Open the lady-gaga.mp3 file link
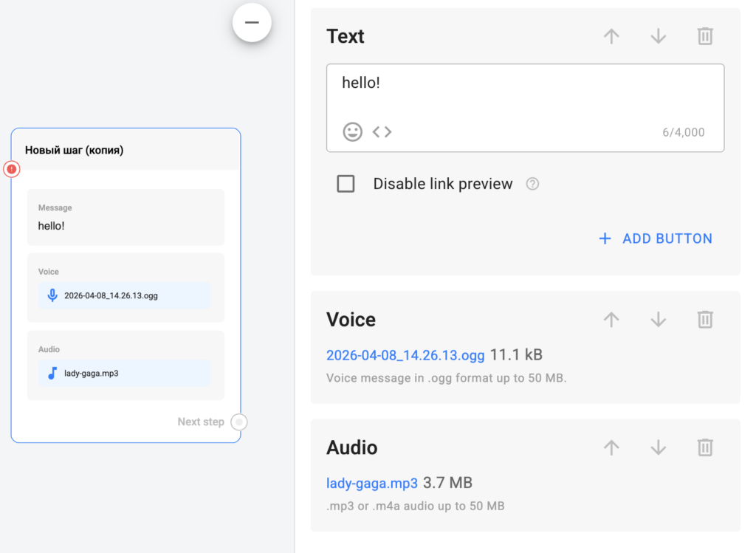The height and width of the screenshot is (553, 756). [x=372, y=483]
